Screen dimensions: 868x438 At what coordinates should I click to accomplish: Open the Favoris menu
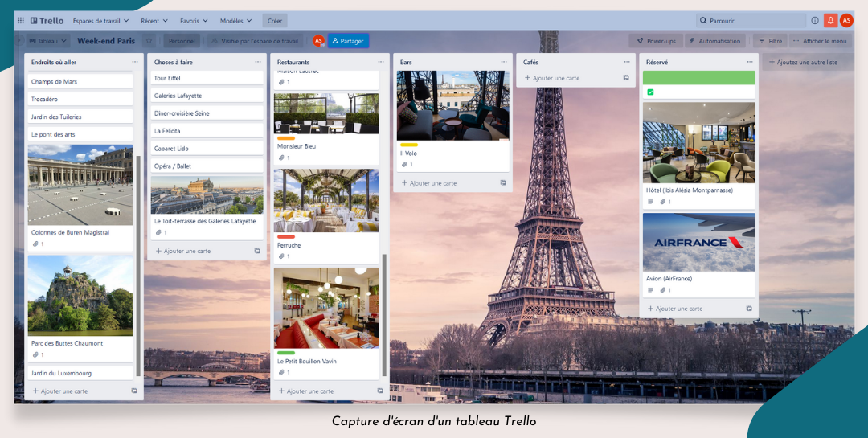194,21
